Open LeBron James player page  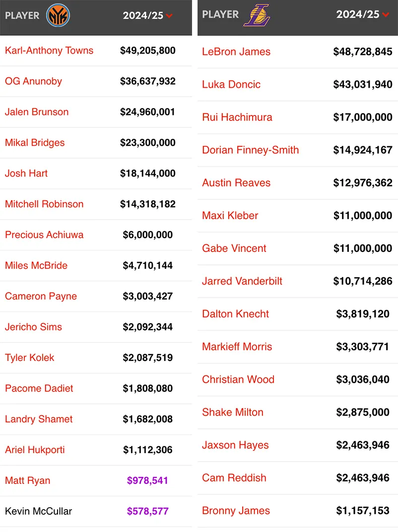(x=236, y=52)
